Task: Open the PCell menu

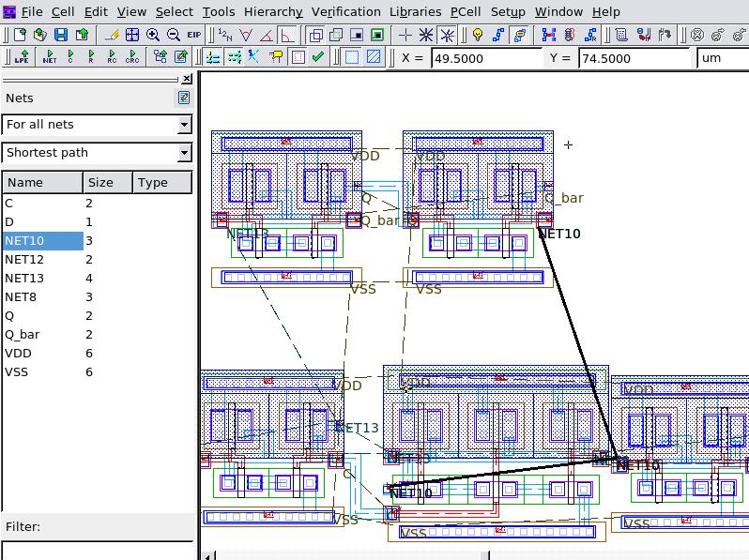Action: click(x=466, y=11)
